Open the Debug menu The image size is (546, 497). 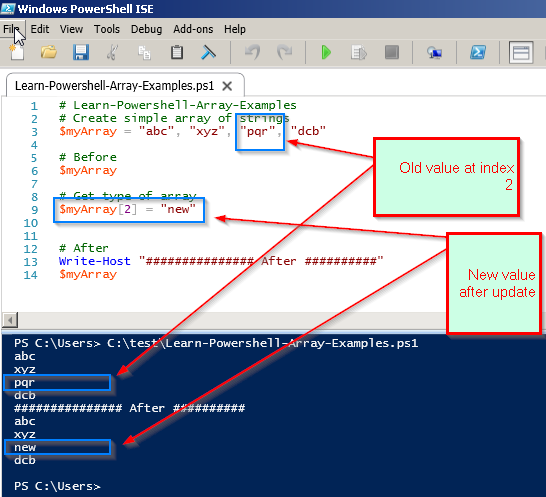coord(146,29)
